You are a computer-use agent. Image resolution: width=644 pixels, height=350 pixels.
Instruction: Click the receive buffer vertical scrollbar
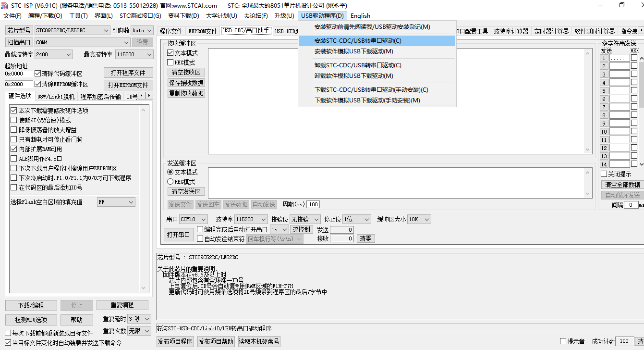588,101
